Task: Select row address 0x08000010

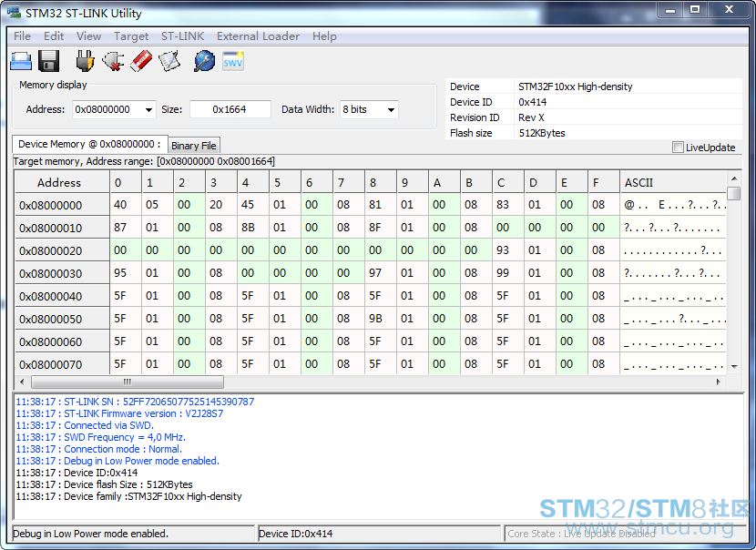Action: 62,228
